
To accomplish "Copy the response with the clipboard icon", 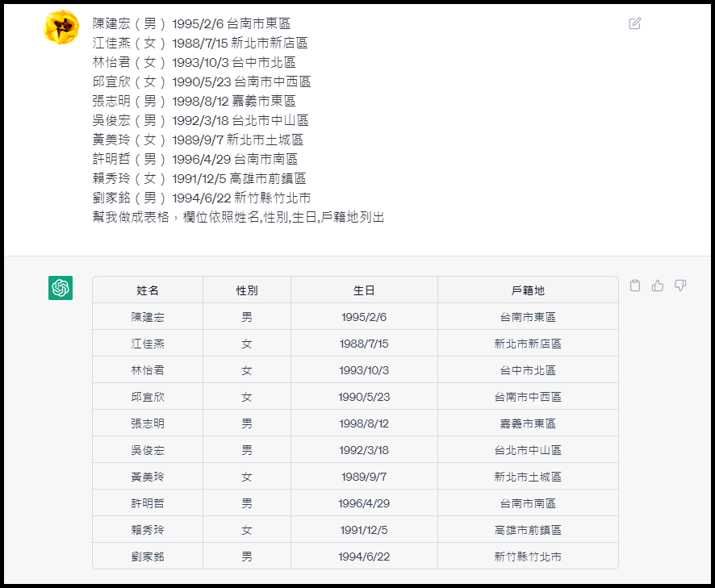I will [635, 286].
